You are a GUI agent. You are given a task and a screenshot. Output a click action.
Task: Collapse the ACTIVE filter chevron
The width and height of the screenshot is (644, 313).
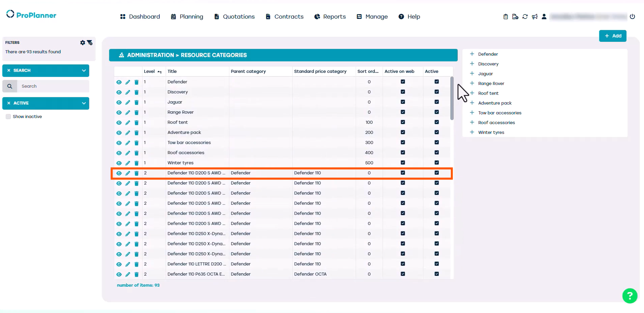(x=84, y=103)
